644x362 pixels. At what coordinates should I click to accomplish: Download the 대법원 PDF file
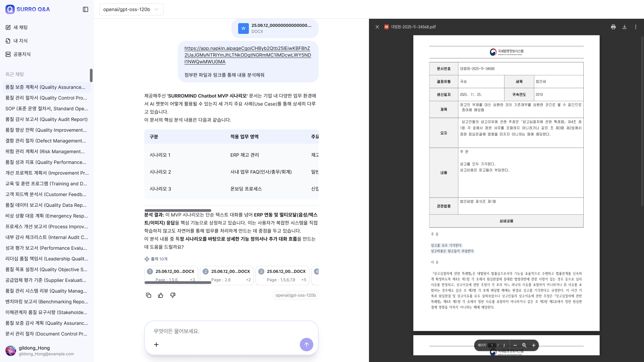pos(625,27)
